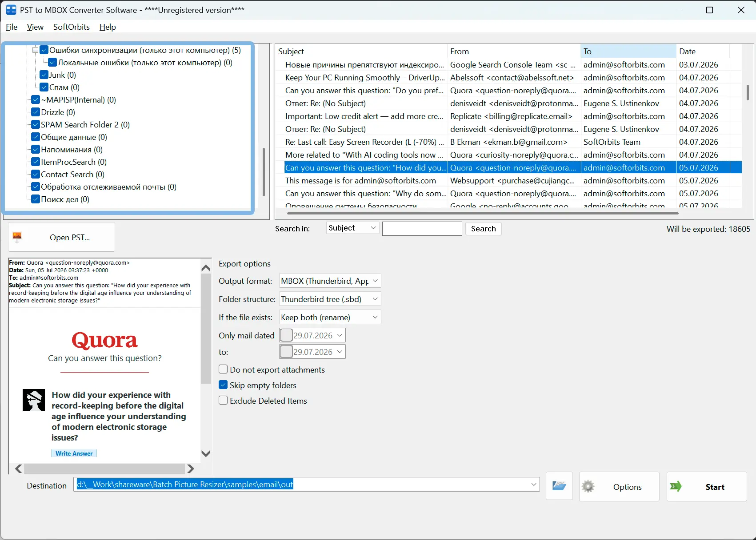Enable the Only mail dated from checkbox
Viewport: 756px width, 540px height.
(x=286, y=335)
